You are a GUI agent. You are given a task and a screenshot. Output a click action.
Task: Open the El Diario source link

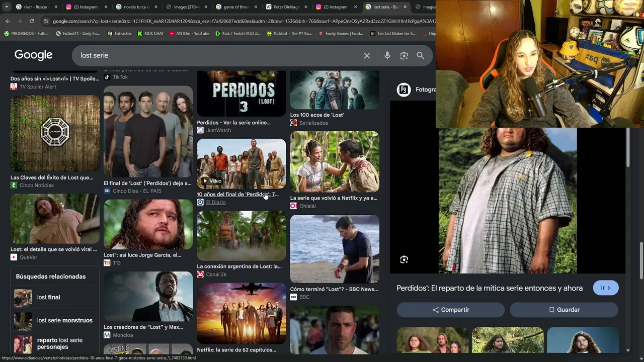(211, 202)
